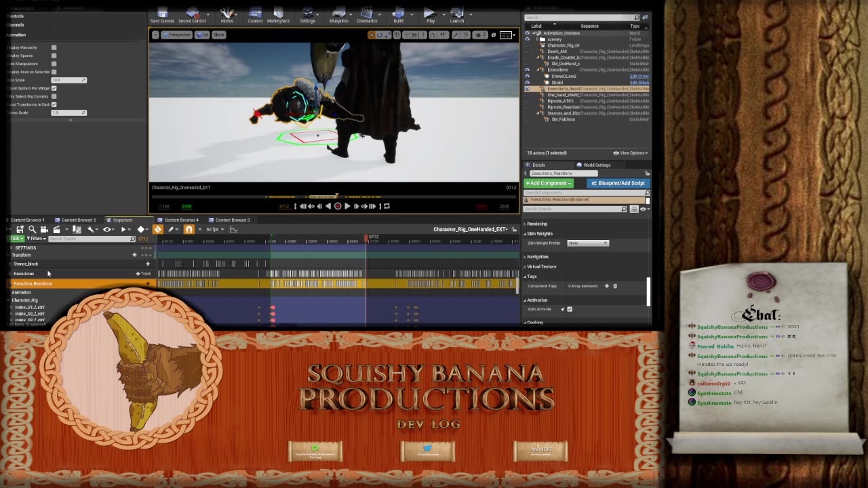Click Sequencer wrench actions icon
The width and height of the screenshot is (868, 488).
click(x=91, y=230)
